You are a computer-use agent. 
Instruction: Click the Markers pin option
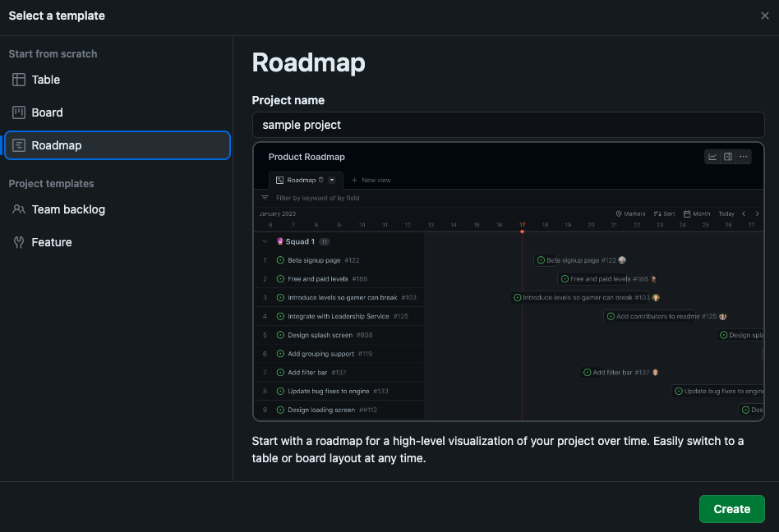pyautogui.click(x=630, y=213)
